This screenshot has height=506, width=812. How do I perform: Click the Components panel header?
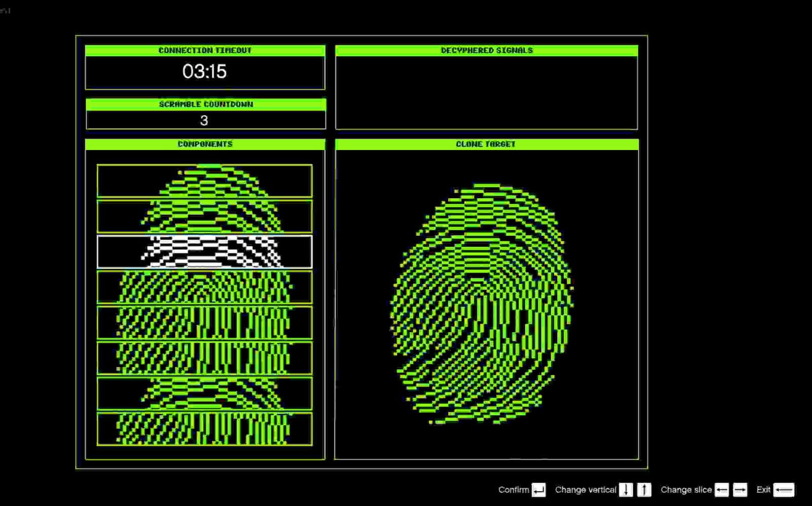click(x=205, y=144)
